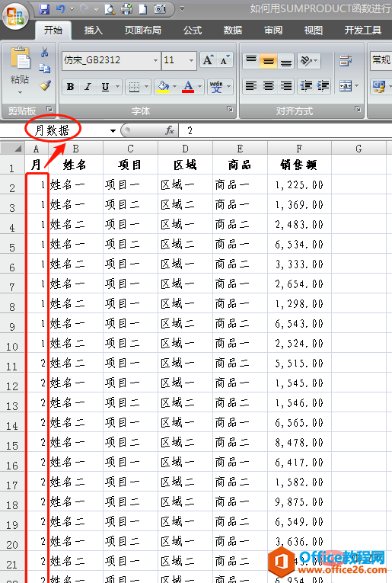
Task: Switch to the 开发工具 tab
Action: (x=362, y=30)
